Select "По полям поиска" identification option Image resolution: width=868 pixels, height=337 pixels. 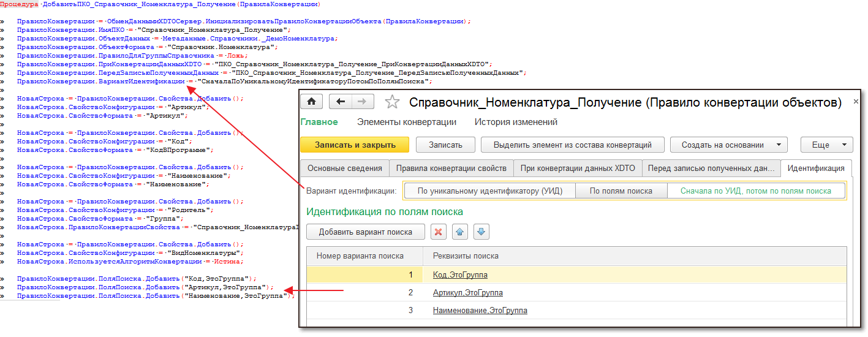pos(620,191)
